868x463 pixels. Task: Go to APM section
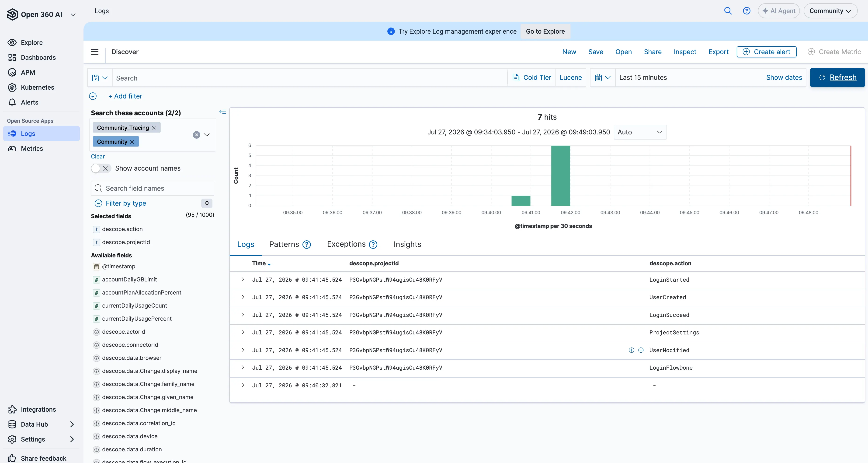(x=21, y=72)
